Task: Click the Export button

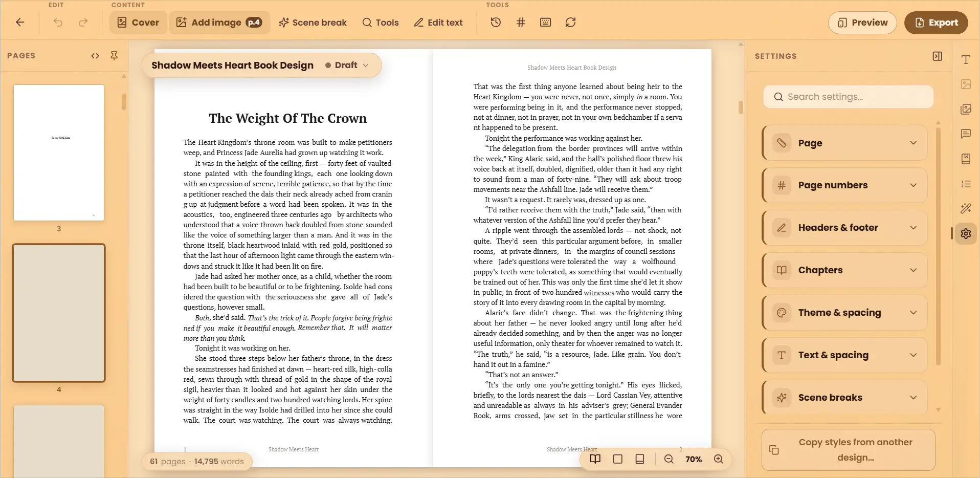Action: click(x=936, y=23)
